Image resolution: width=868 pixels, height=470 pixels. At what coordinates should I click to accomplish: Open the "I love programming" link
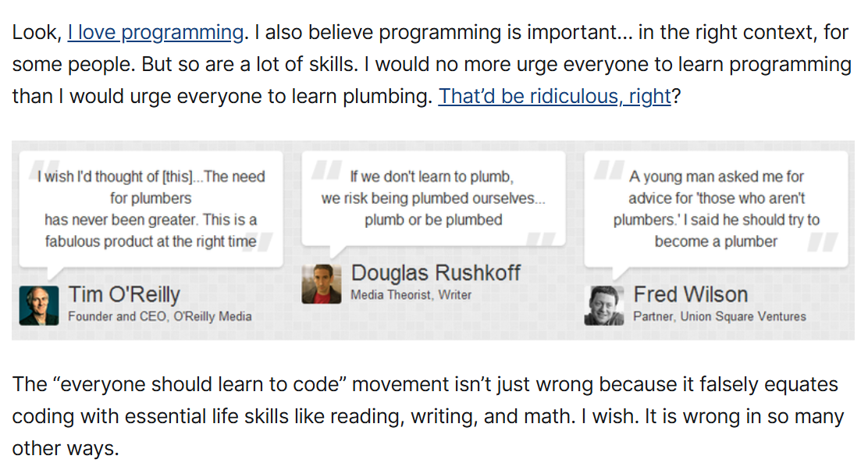[x=155, y=33]
